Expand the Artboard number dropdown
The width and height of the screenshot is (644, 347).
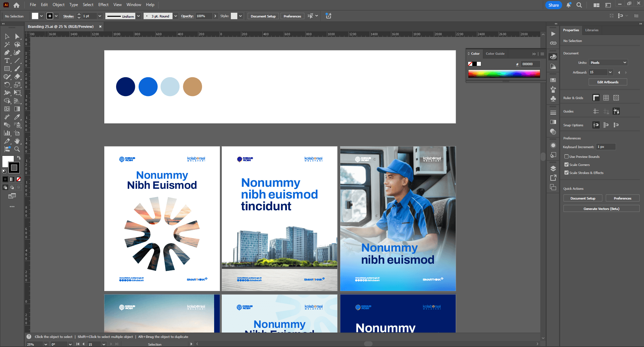[x=610, y=72]
